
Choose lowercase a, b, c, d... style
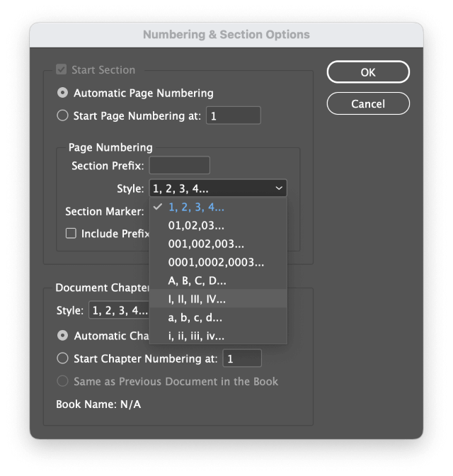coord(195,318)
